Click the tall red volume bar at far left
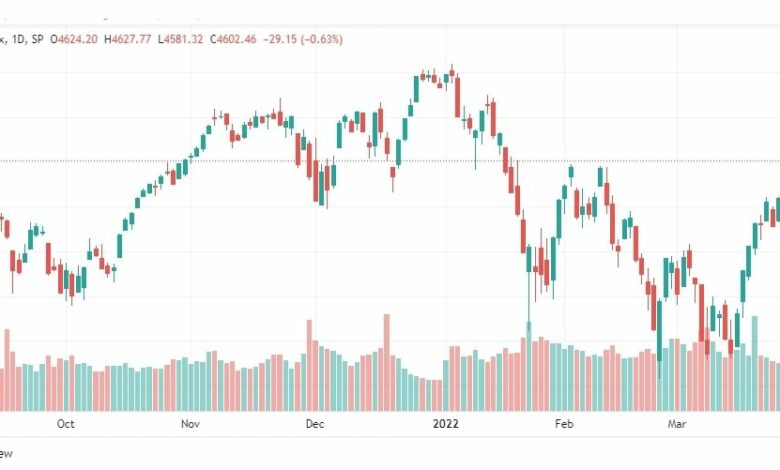The width and height of the screenshot is (780, 470). pyautogui.click(x=7, y=370)
